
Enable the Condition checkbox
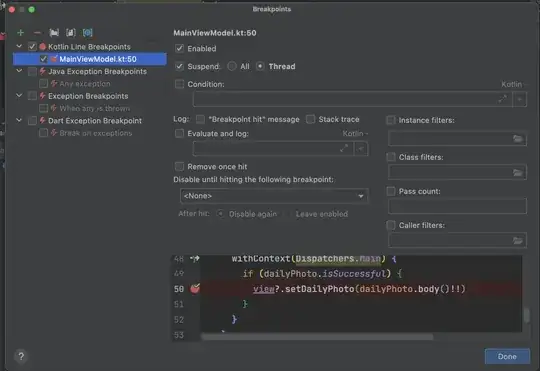tap(179, 84)
